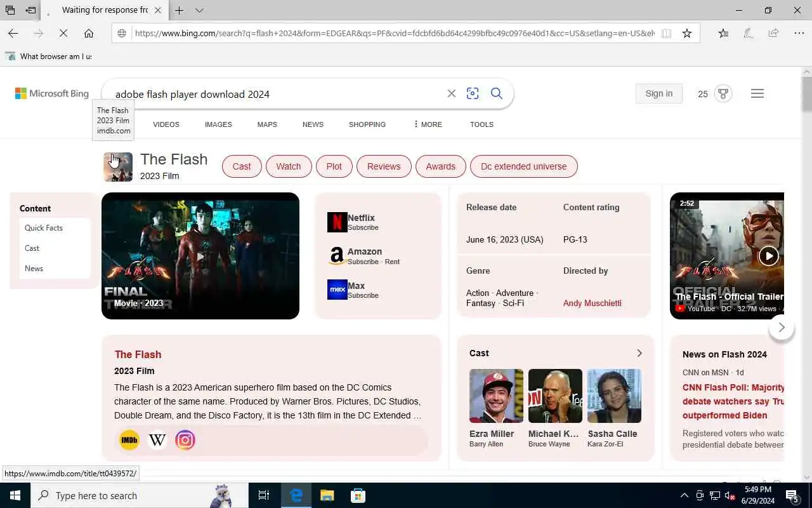812x508 pixels.
Task: Click the Awards pill button
Action: (x=441, y=166)
